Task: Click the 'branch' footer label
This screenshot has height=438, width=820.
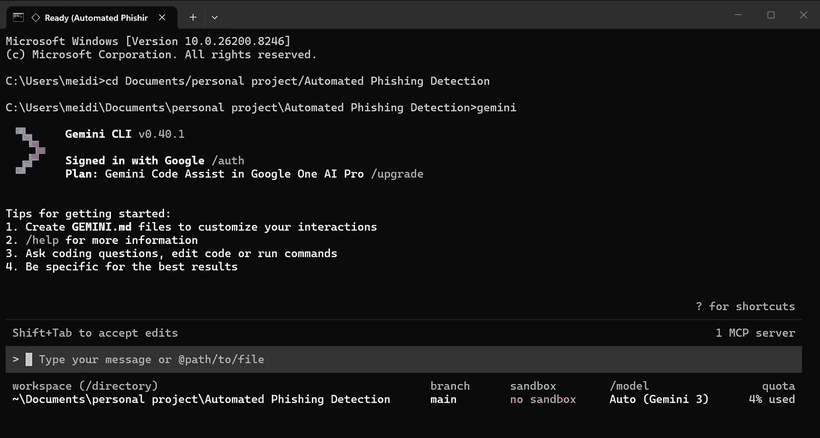Action: click(x=450, y=386)
